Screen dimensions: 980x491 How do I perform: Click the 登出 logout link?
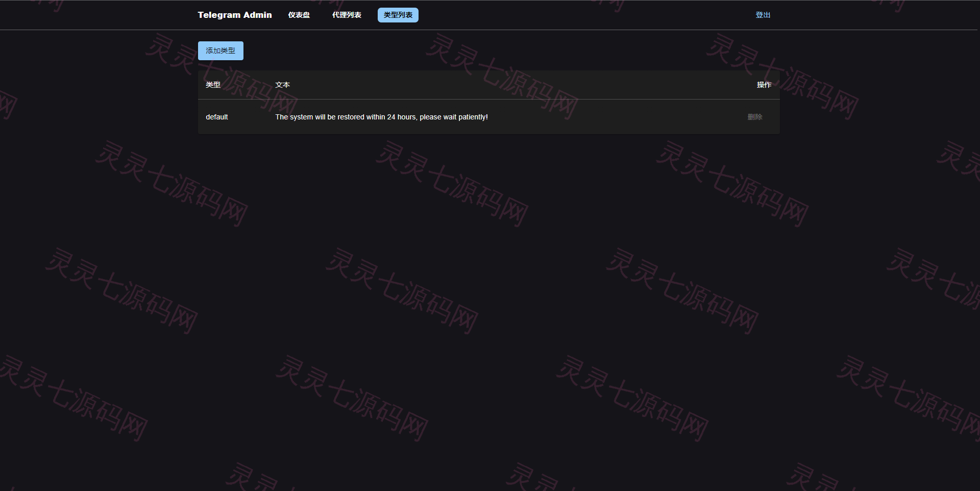pos(763,15)
